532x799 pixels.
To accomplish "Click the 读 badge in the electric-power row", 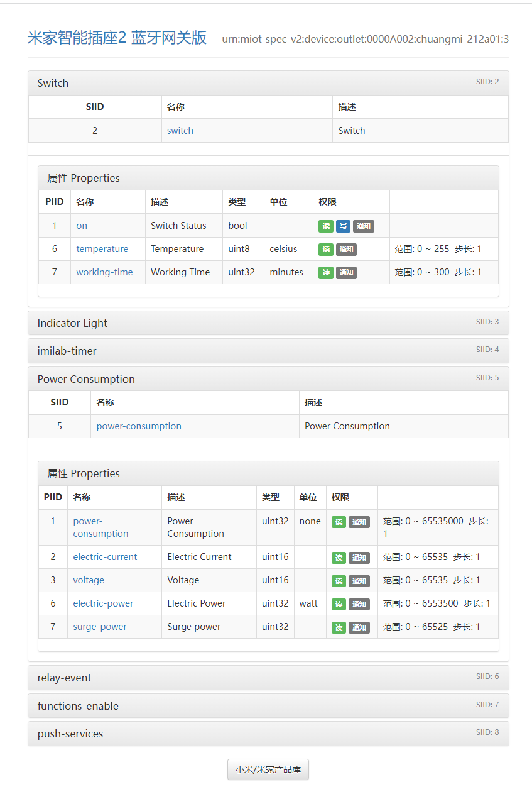I will 339,604.
